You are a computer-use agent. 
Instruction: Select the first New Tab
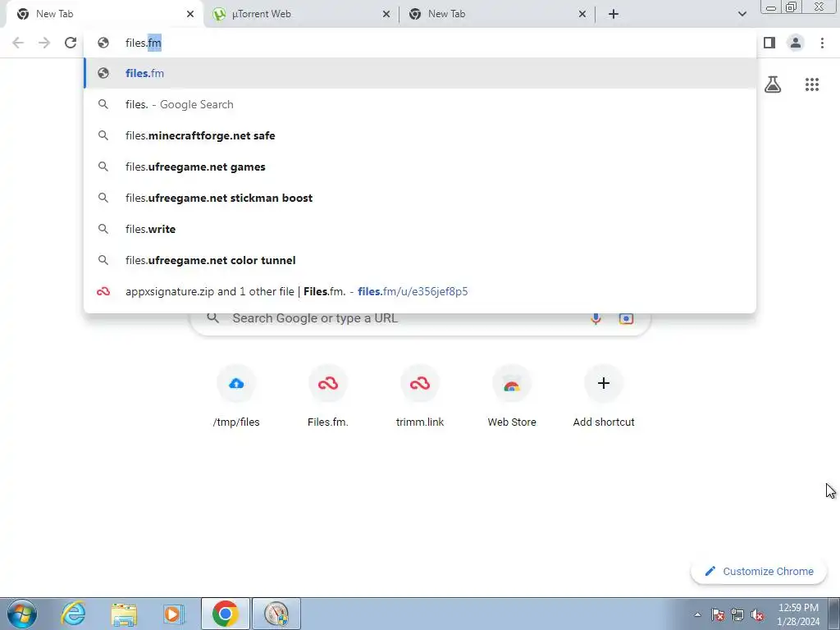(x=104, y=14)
